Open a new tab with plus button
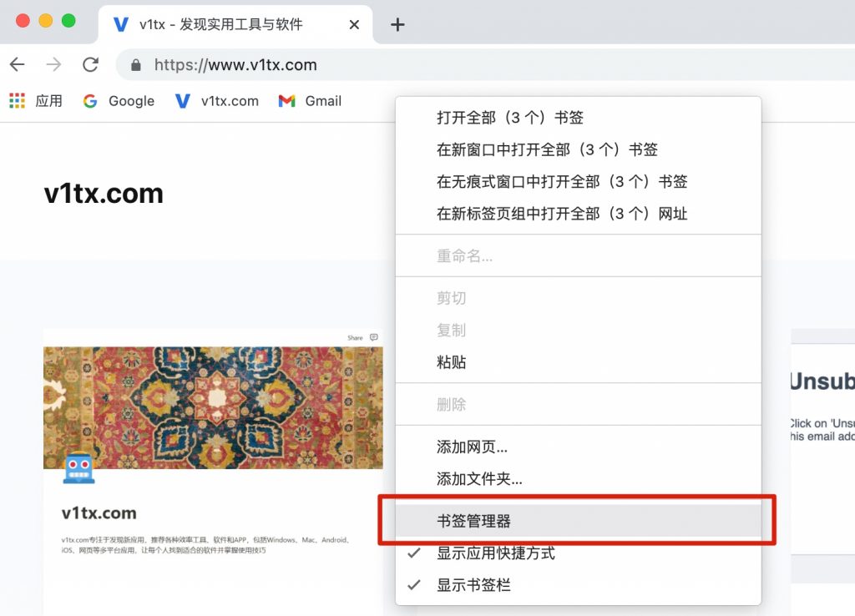 [397, 24]
